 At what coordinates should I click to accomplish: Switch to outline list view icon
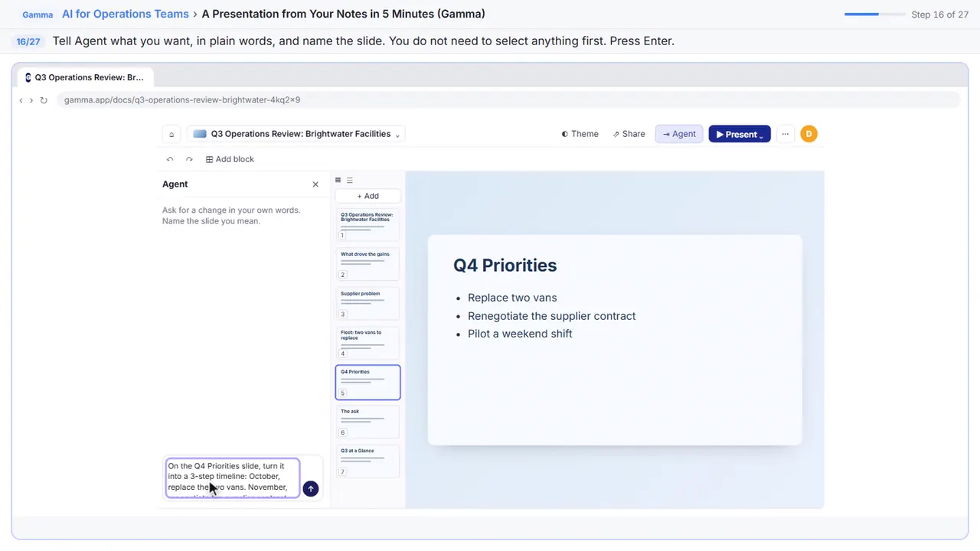[350, 181]
